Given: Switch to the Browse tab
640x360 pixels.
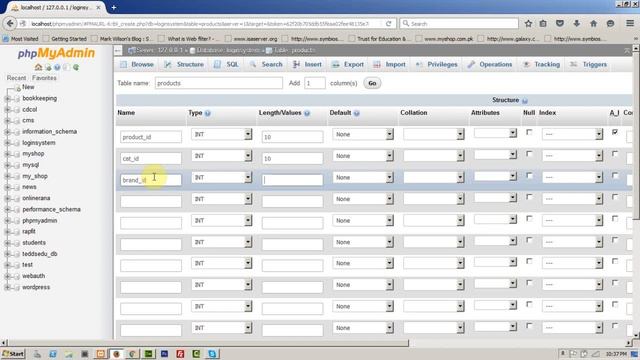Looking at the screenshot, I should [137, 64].
